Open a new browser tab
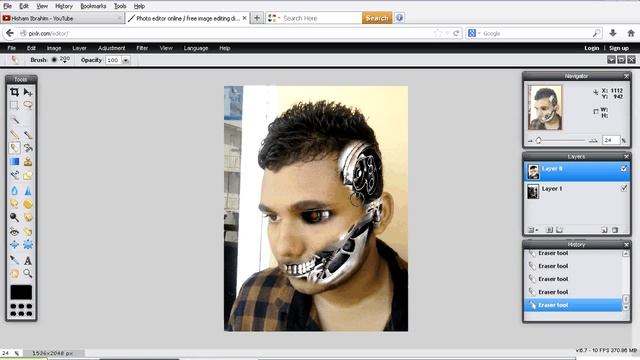This screenshot has height=360, width=640. pos(257,18)
